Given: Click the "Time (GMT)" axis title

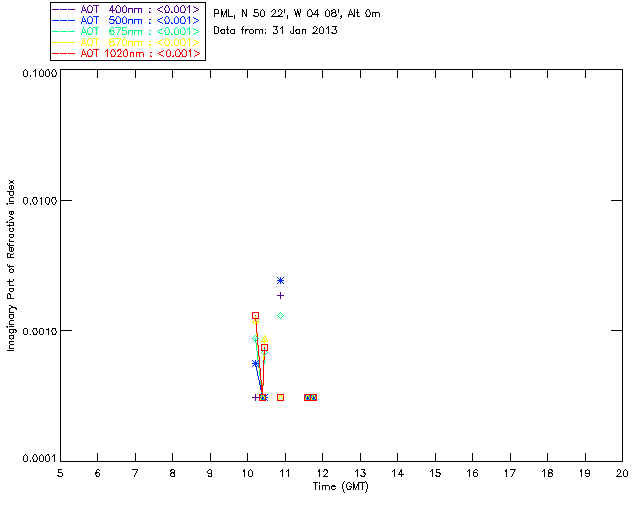Looking at the screenshot, I should coord(340,487).
